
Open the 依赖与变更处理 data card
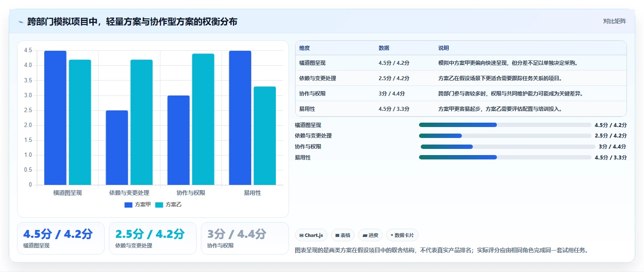pos(153,238)
